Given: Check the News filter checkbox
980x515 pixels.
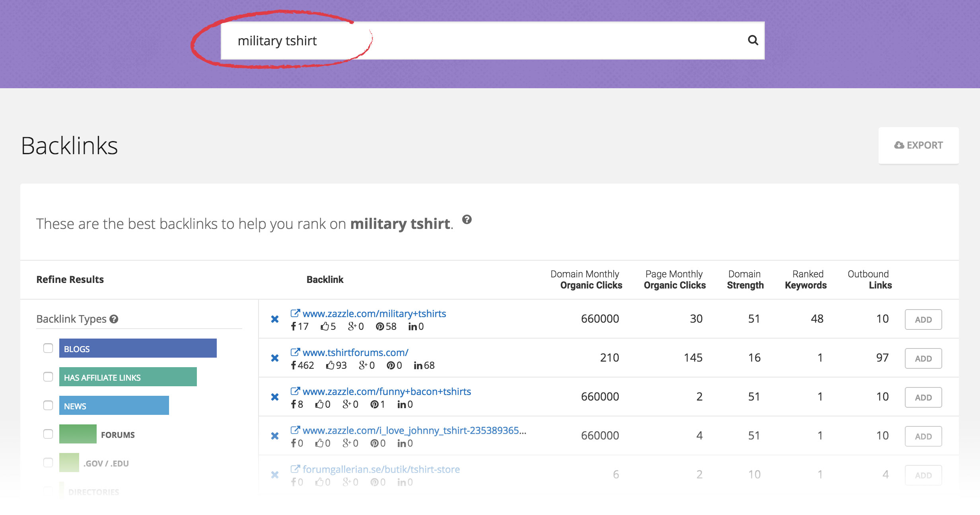Looking at the screenshot, I should click(x=48, y=405).
